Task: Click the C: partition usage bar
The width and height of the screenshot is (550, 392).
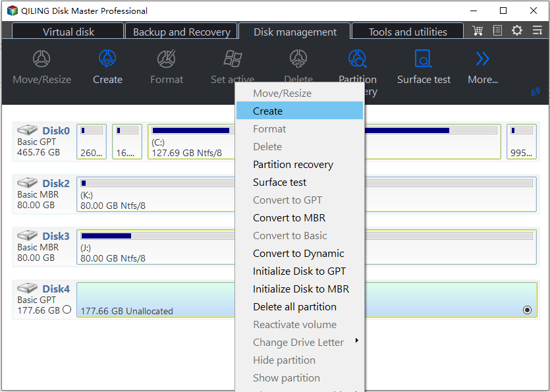Action: pyautogui.click(x=193, y=130)
